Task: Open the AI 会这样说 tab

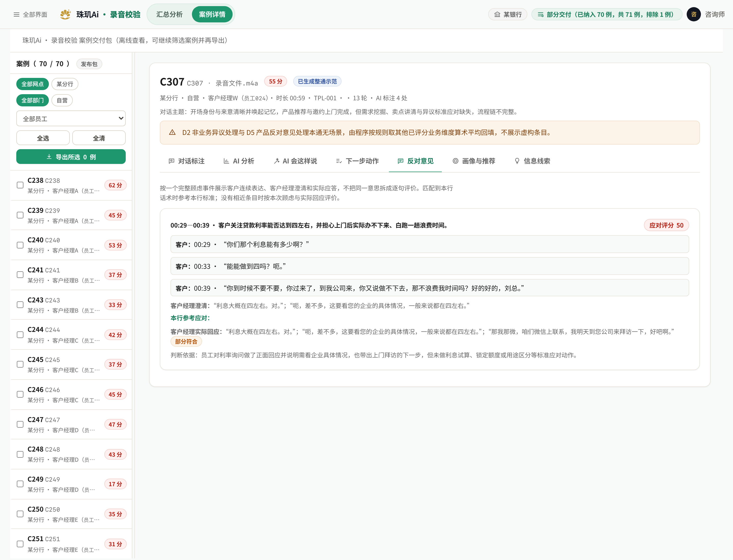Action: (295, 161)
